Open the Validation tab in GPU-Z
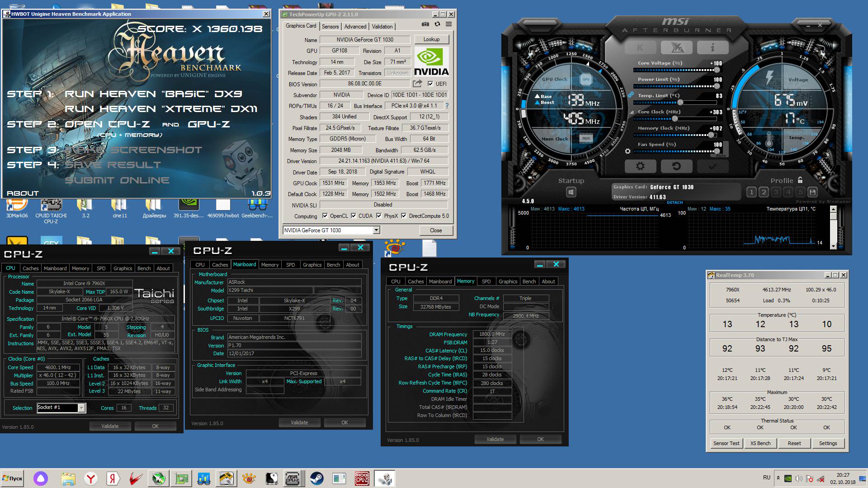Viewport: 868px width, 488px height. pos(382,27)
